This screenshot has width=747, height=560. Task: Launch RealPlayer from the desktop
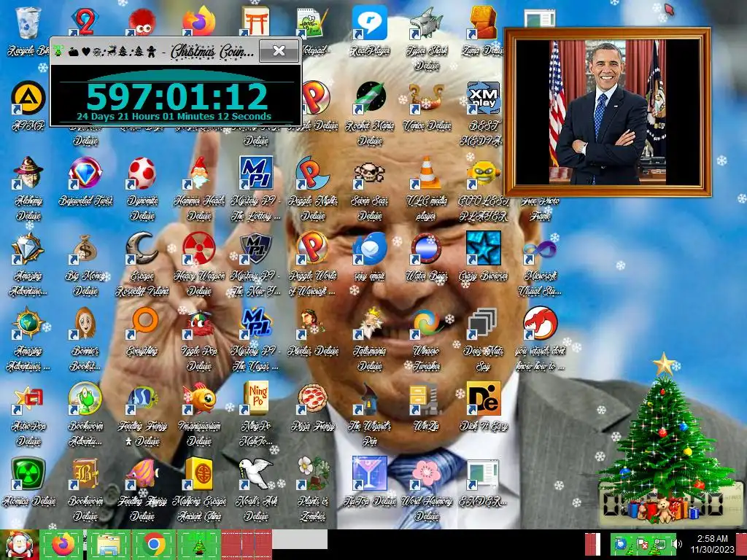click(x=370, y=23)
